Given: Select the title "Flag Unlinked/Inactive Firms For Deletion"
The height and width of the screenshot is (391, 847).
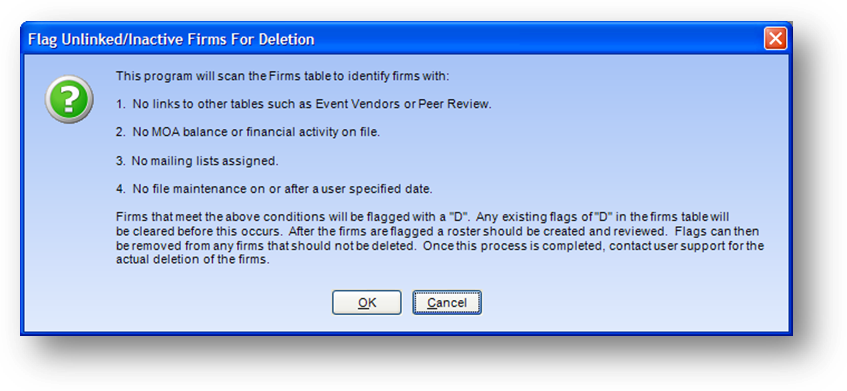Looking at the screenshot, I should coord(171,39).
